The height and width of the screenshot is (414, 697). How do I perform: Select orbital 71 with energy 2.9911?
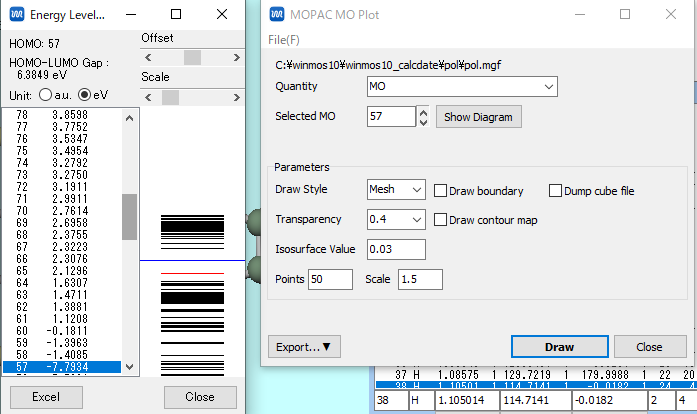[x=62, y=199]
